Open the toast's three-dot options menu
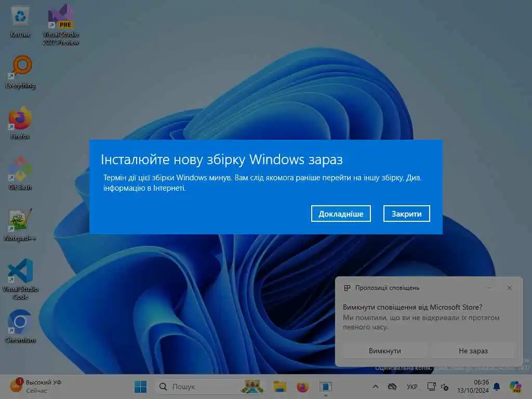532x399 pixels. pyautogui.click(x=489, y=288)
